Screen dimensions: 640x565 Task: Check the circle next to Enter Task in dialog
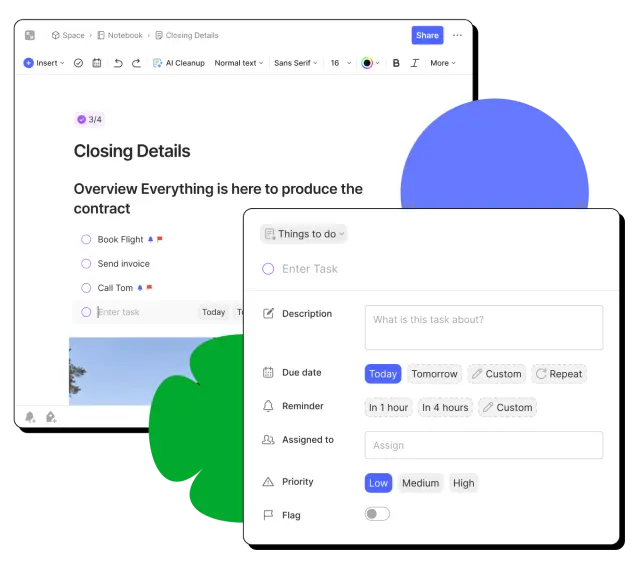[x=268, y=269]
